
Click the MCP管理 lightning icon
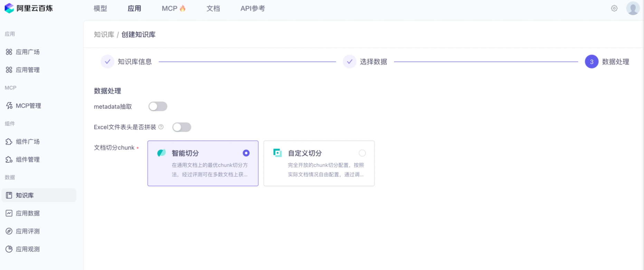tap(9, 106)
